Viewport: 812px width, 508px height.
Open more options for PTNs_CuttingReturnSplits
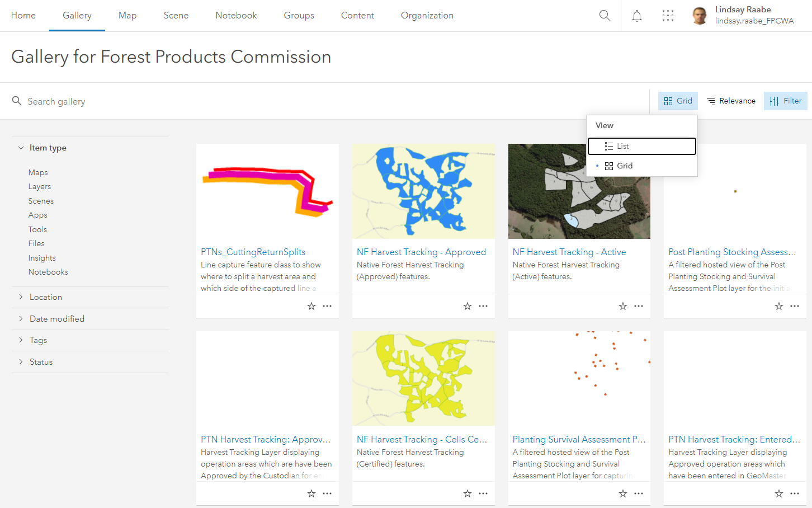click(327, 306)
